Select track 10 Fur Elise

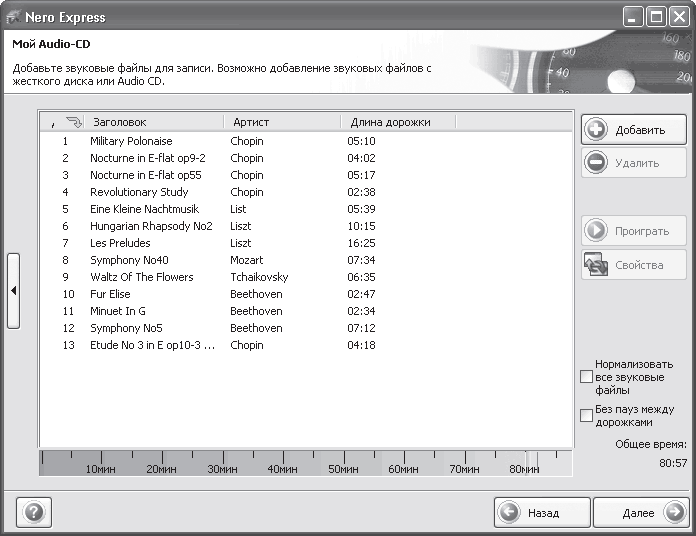pyautogui.click(x=110, y=294)
